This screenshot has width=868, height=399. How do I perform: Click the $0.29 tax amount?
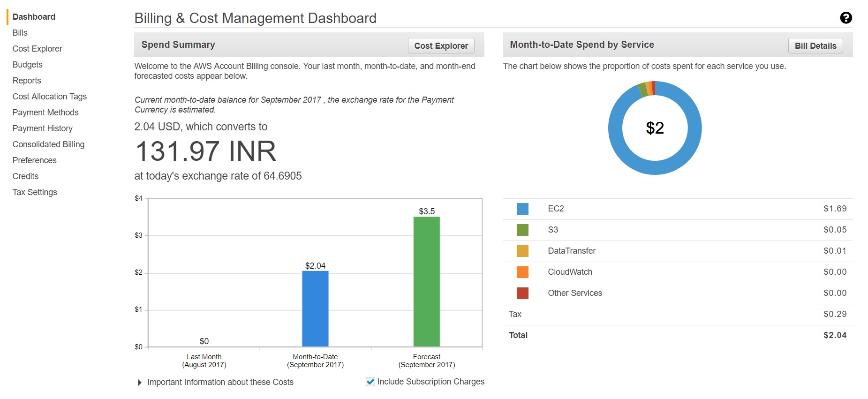click(x=835, y=314)
